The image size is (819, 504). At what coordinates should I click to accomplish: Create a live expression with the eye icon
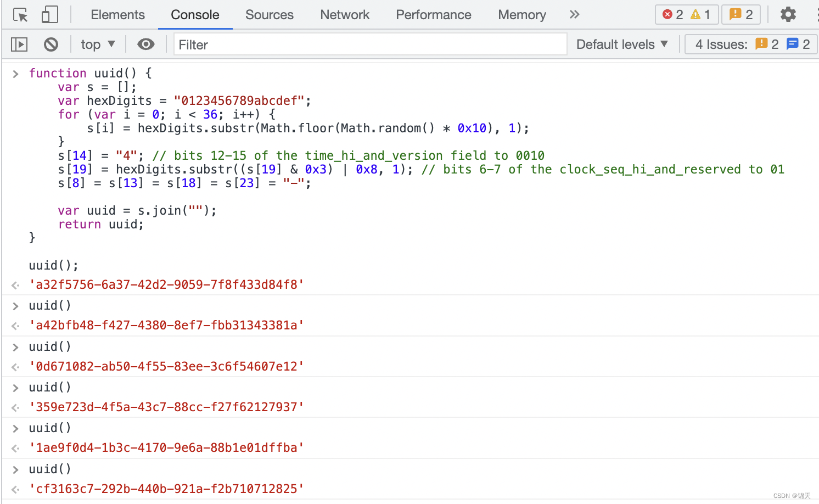(x=145, y=44)
